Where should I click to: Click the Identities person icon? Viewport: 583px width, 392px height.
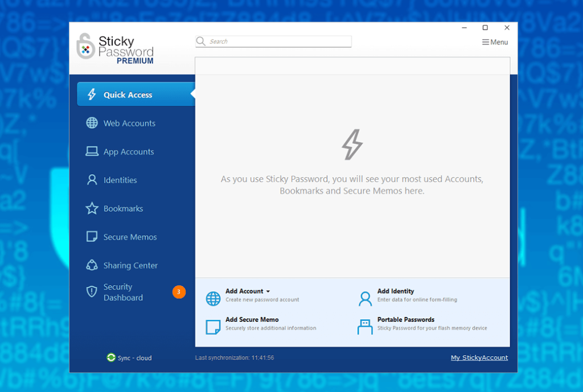(92, 180)
